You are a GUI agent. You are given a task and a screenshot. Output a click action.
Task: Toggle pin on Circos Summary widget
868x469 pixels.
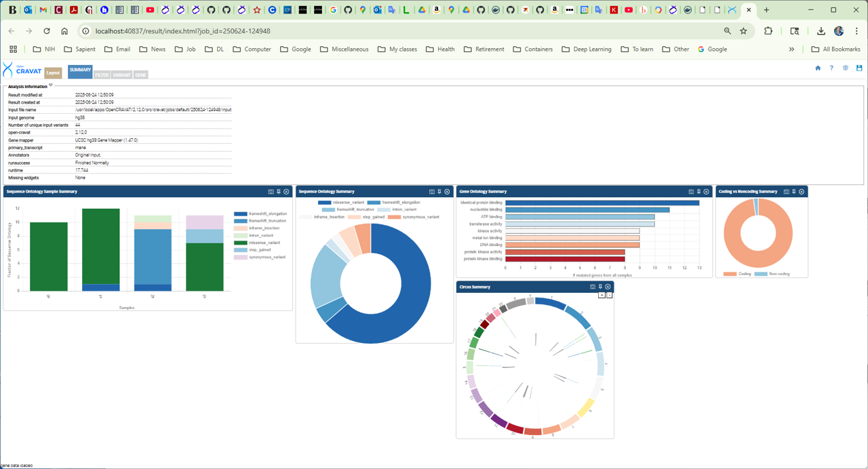(600, 287)
